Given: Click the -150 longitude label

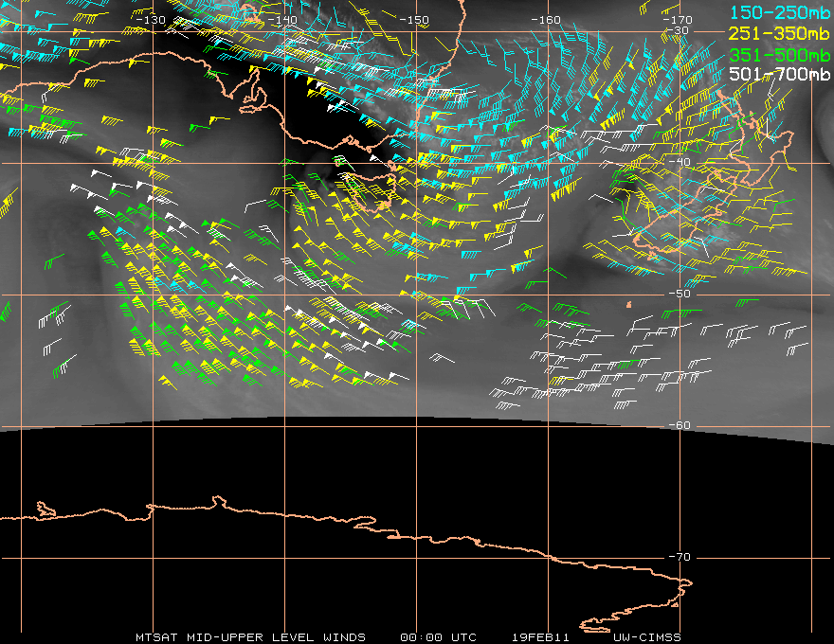Looking at the screenshot, I should point(414,20).
